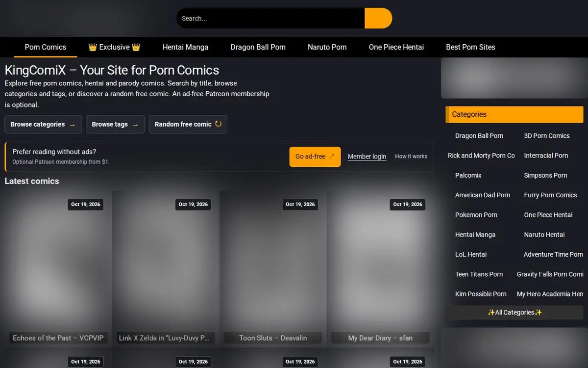
Task: Open the Exclusive crown tab
Action: 114,47
